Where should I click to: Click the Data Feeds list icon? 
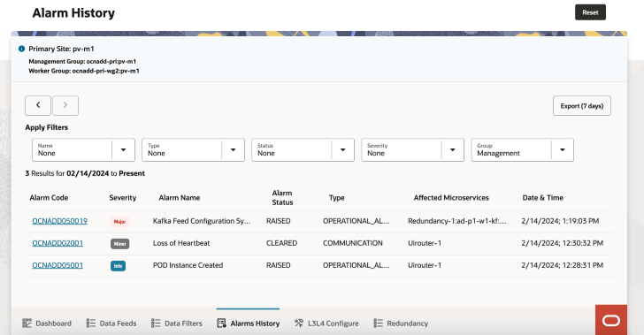(91, 324)
